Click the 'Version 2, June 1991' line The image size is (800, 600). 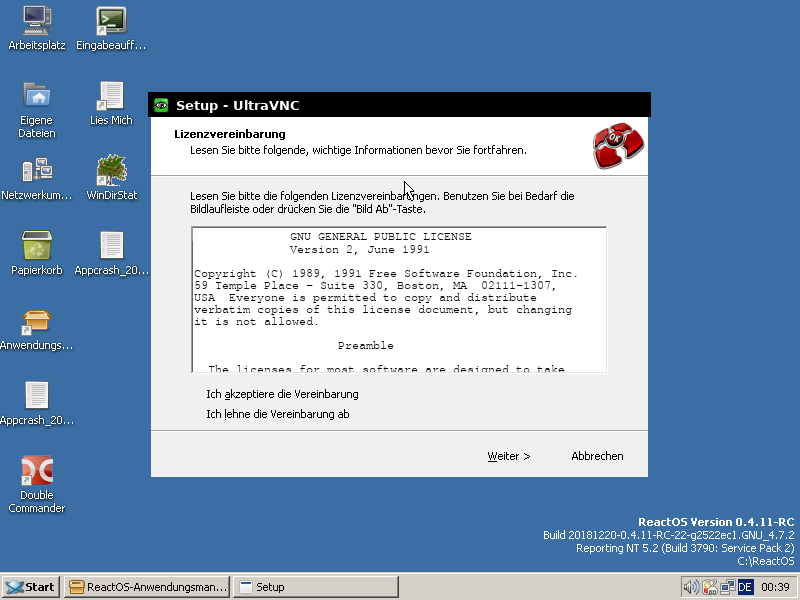pyautogui.click(x=360, y=249)
